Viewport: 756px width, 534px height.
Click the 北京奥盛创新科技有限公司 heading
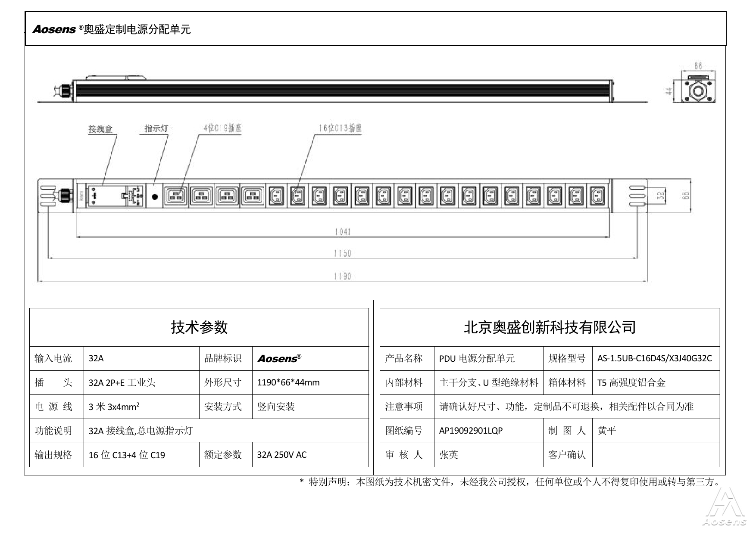pos(550,327)
